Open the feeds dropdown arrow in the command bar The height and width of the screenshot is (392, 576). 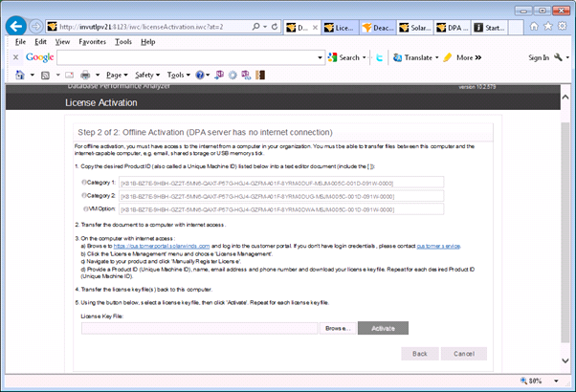point(57,75)
